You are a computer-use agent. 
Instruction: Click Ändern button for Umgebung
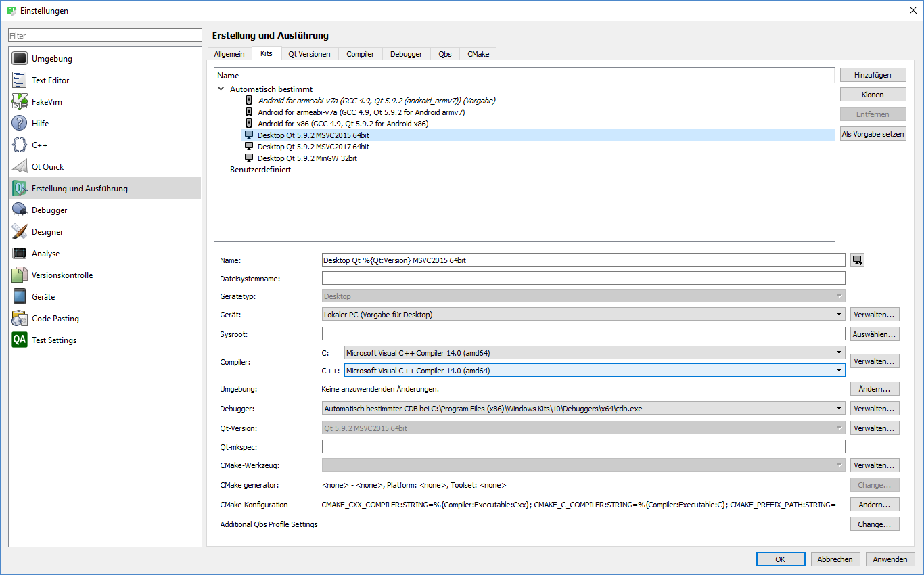tap(875, 389)
